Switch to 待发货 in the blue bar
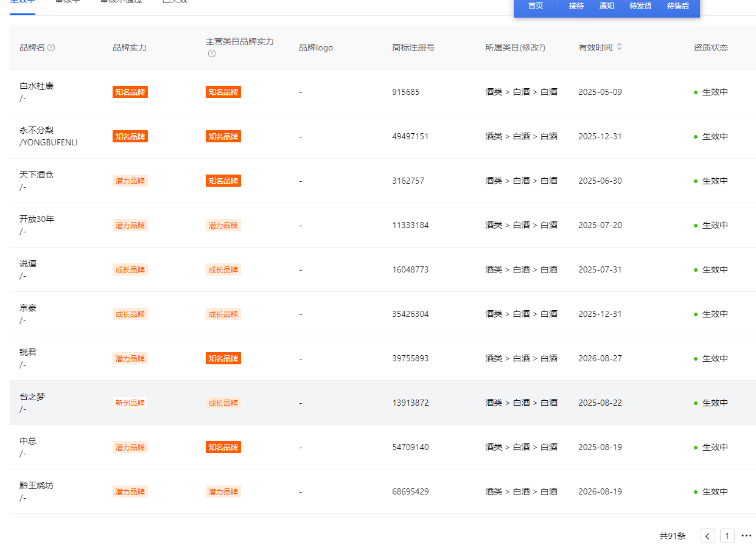 point(640,6)
